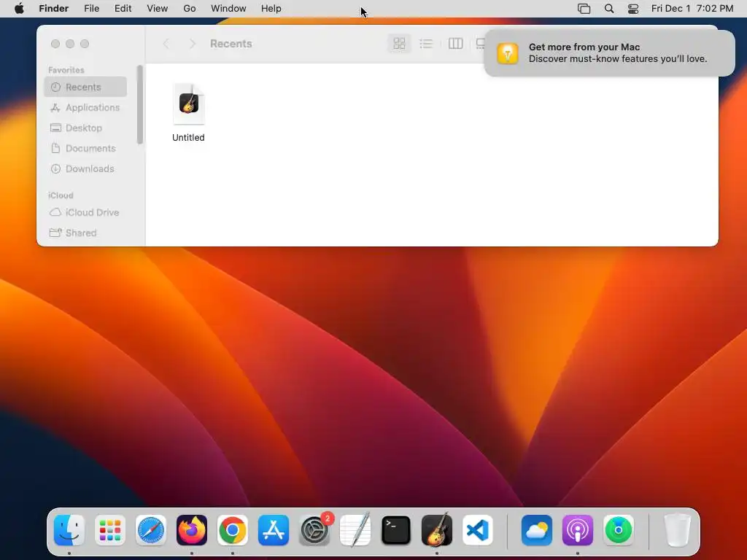
Task: Click the Tips lightbulb icon in notification
Action: point(508,53)
